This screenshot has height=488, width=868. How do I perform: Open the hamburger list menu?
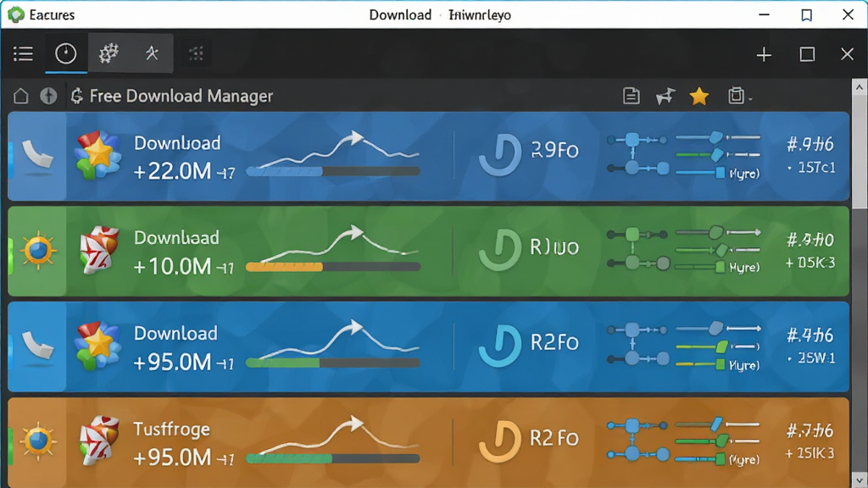pos(23,53)
